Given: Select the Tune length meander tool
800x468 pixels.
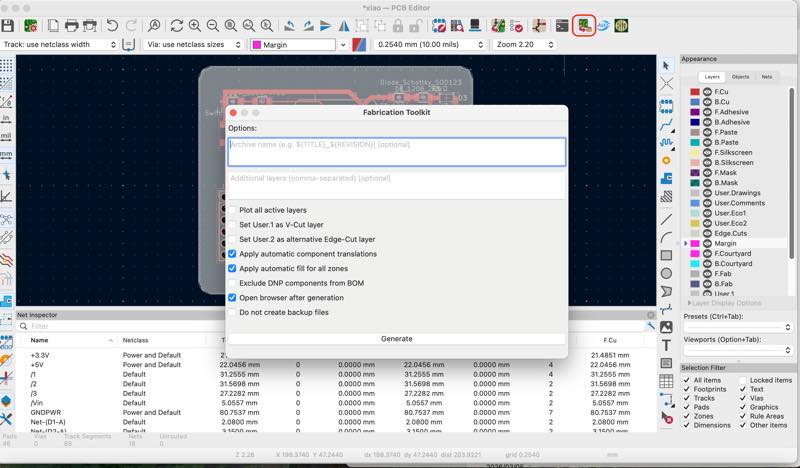Looking at the screenshot, I should pos(666,142).
